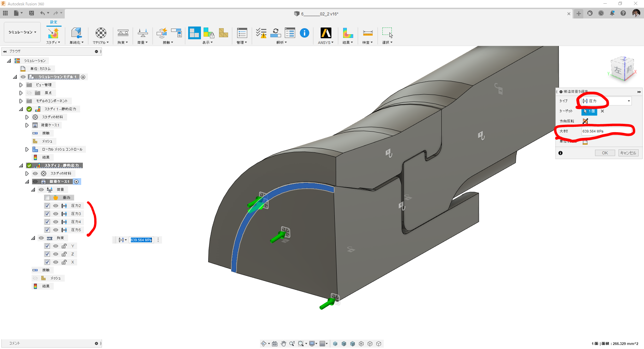This screenshot has height=349, width=644.
Task: Enable the gravity (重力) checkbox
Action: pyautogui.click(x=47, y=198)
